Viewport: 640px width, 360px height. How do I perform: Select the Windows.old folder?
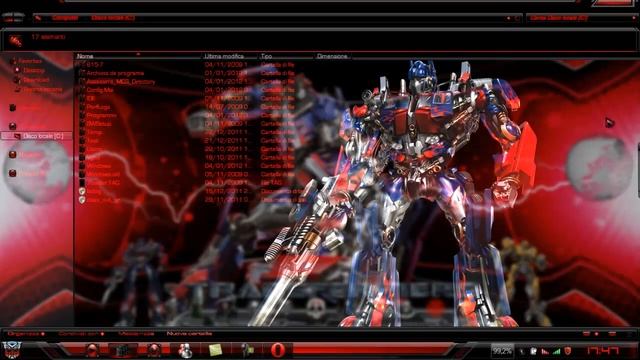pyautogui.click(x=103, y=174)
